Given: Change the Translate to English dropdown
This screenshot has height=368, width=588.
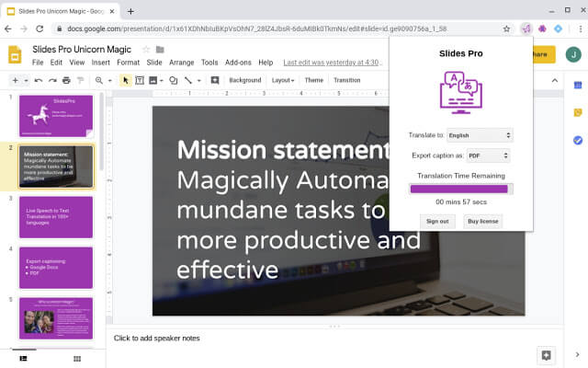Looking at the screenshot, I should click(x=480, y=135).
